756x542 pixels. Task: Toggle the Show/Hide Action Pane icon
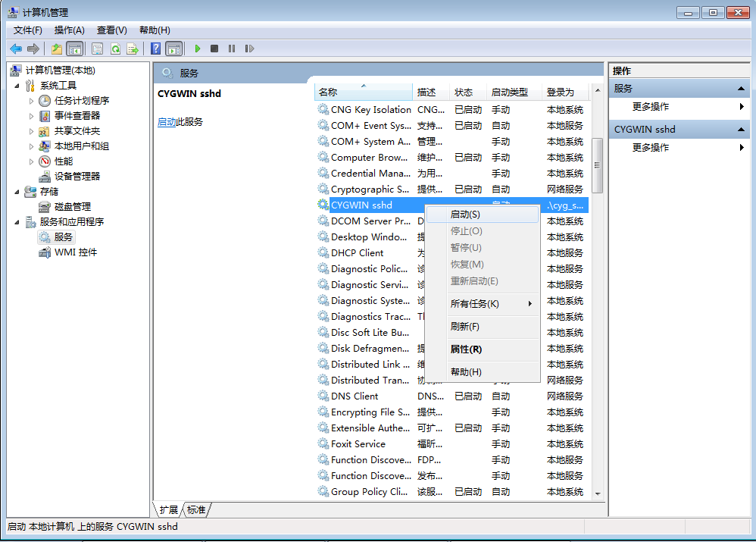173,49
